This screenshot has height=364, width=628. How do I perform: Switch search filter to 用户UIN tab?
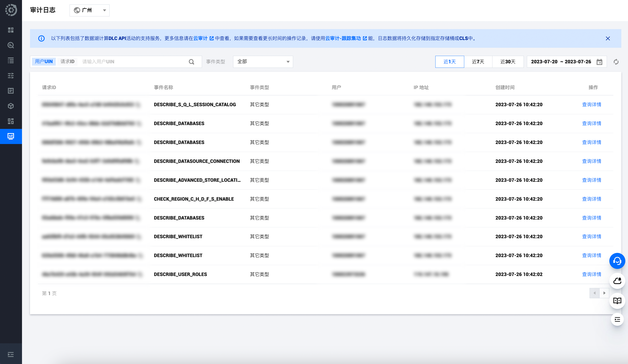coord(44,62)
